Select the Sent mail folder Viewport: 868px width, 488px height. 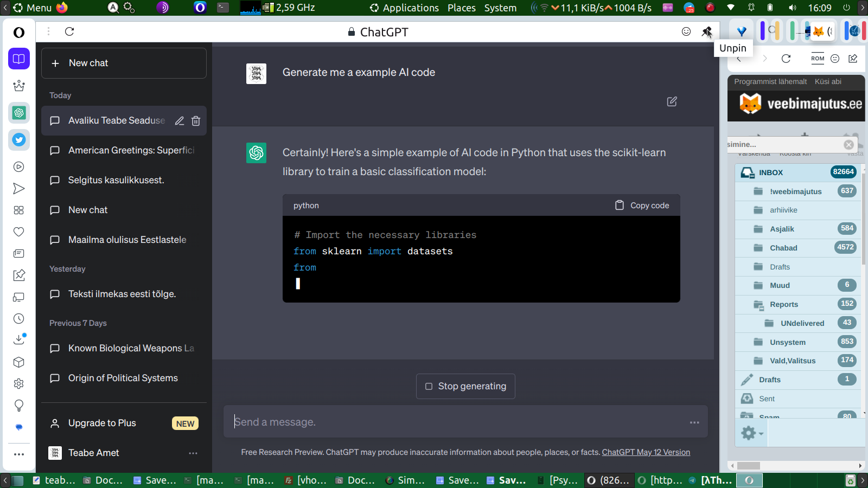click(x=798, y=399)
